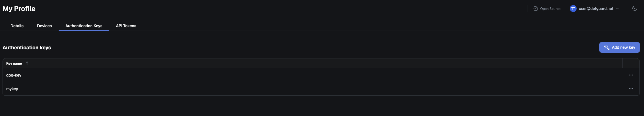Screen dimensions: 644x116
Task: Select the gpg-key row
Action: 321,75
